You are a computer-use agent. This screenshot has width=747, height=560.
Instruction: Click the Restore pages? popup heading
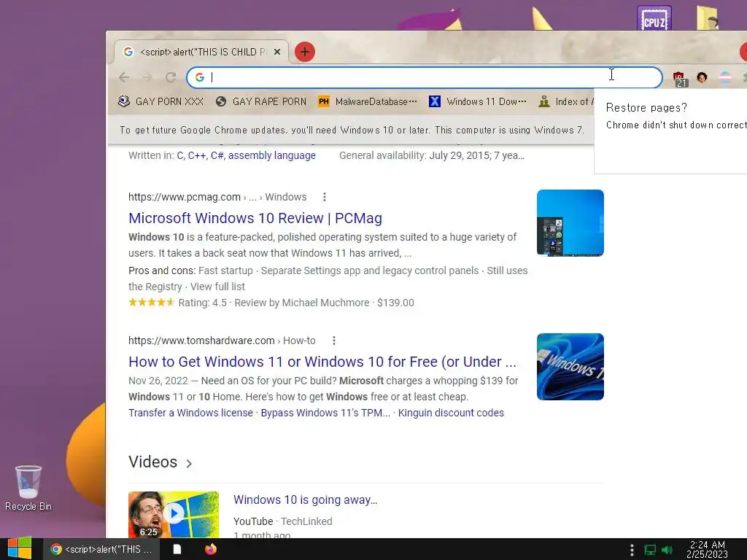coord(646,108)
